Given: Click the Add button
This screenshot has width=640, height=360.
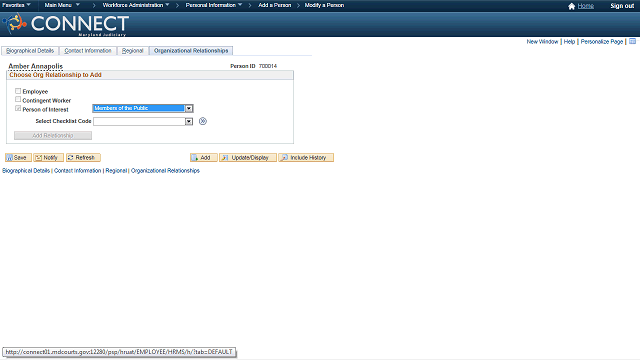Looking at the screenshot, I should 204,158.
